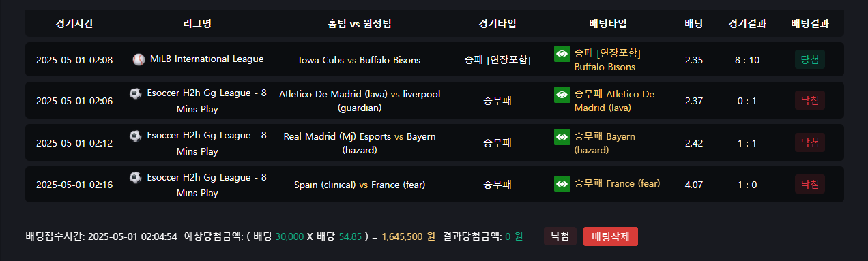Click the 리그명 column header
Viewport: 868px width, 261px height.
[197, 23]
